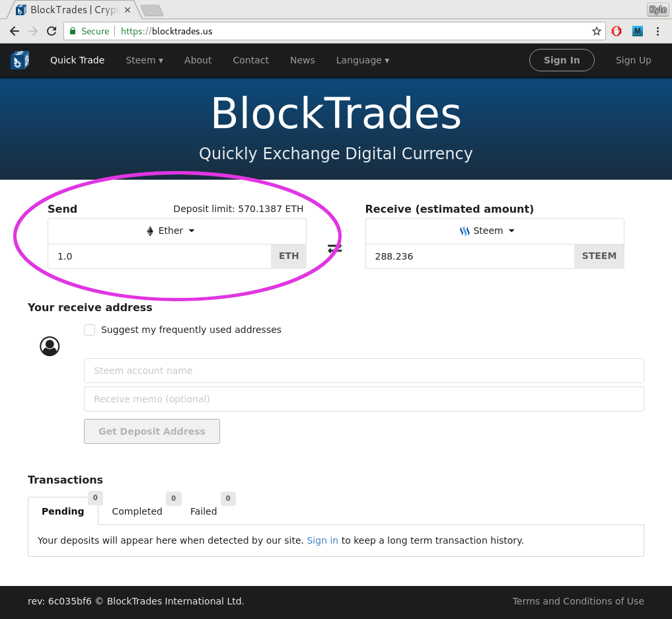Click the rev: 6c035bf6 footer text

(x=59, y=601)
